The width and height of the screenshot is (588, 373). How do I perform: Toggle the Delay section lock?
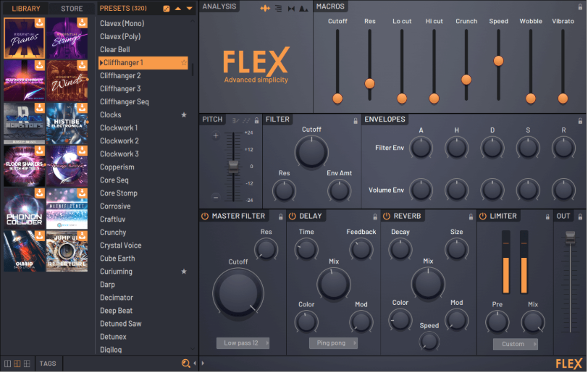374,217
